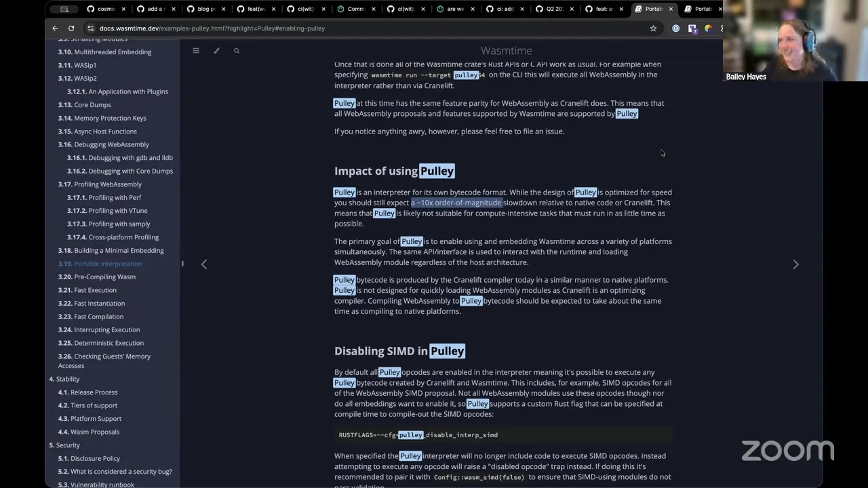The height and width of the screenshot is (488, 868).
Task: Open the site information icon in address bar
Action: coord(90,28)
